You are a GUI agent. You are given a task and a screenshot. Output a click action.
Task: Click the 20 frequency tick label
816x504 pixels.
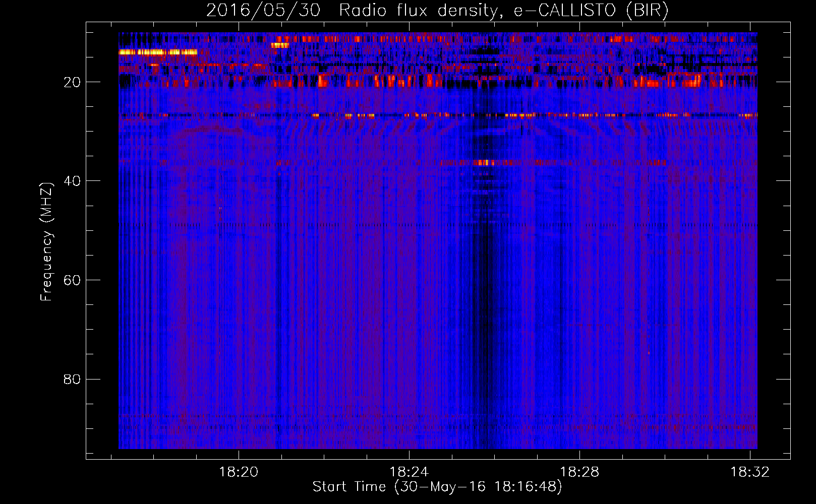pos(73,82)
